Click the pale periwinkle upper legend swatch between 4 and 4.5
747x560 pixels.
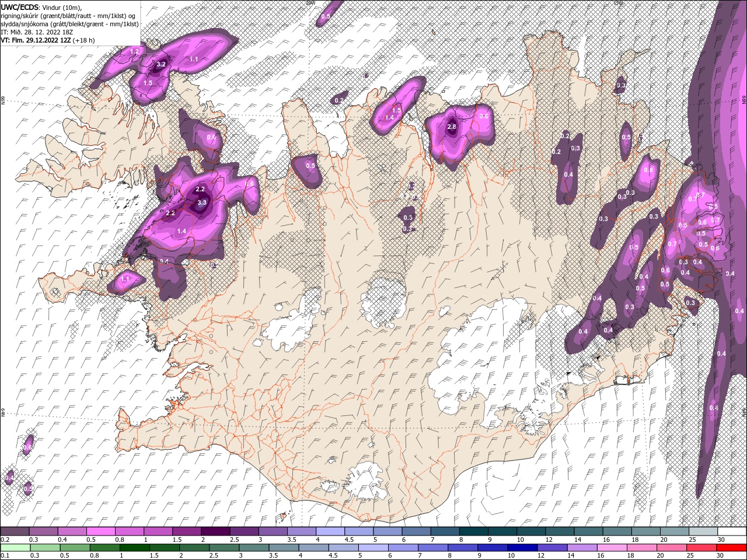[x=329, y=531]
